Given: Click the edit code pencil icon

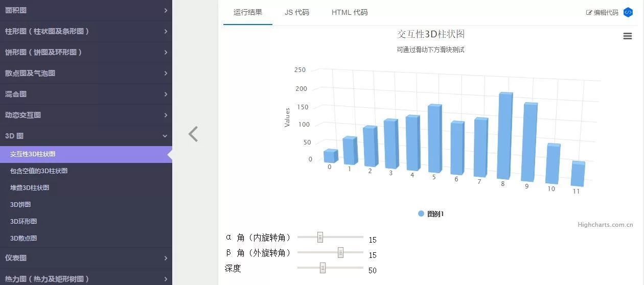Looking at the screenshot, I should point(589,13).
